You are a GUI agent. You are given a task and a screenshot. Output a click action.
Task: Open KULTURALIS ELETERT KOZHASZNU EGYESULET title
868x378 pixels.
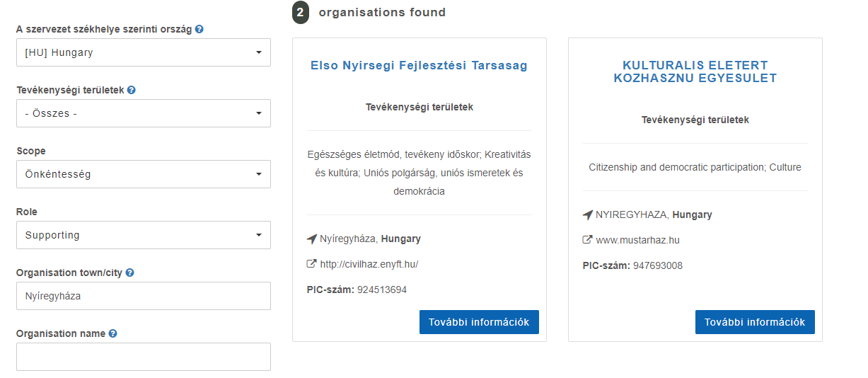(695, 72)
